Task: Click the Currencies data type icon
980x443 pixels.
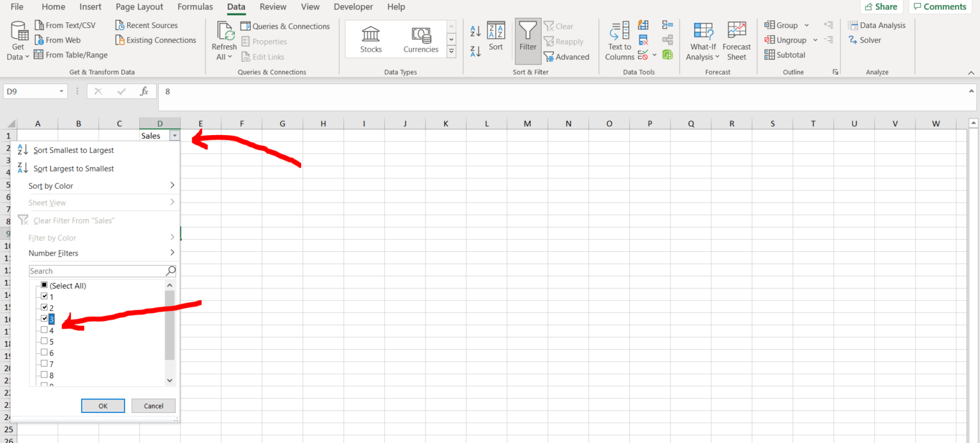Action: pos(421,38)
